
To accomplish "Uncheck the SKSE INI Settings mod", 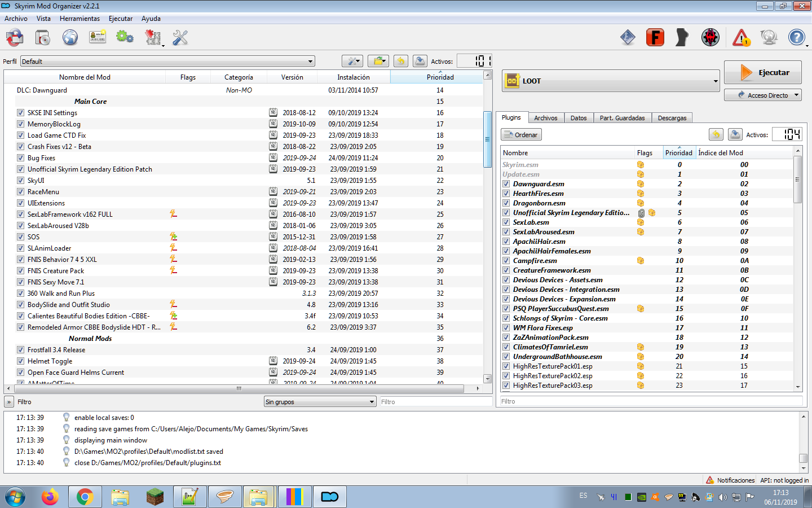I will 20,113.
